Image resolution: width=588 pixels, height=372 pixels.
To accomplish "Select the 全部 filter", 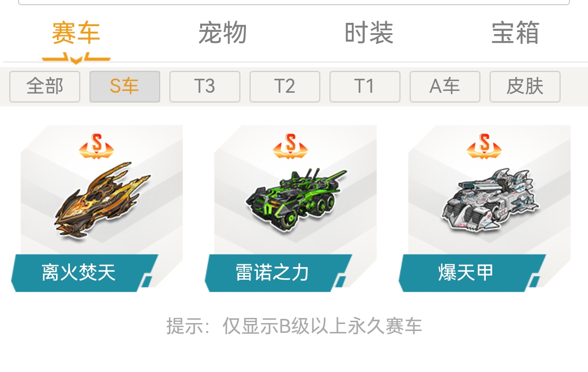I will pyautogui.click(x=45, y=86).
